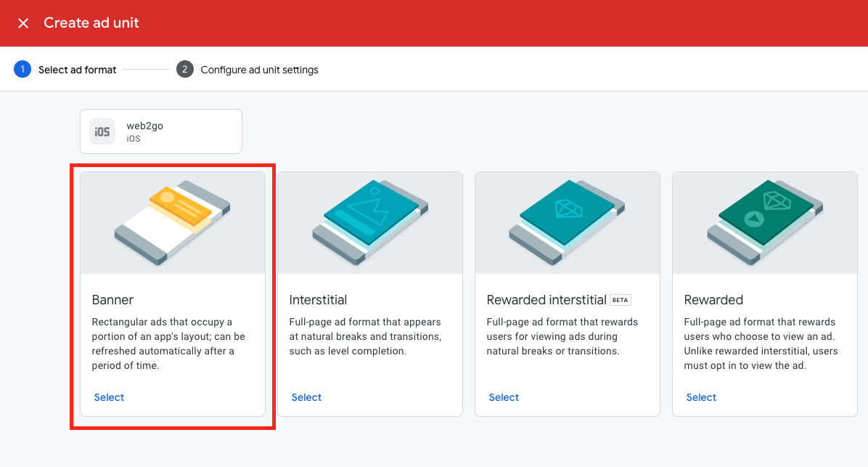Click the iOS platform icon
Image resolution: width=868 pixels, height=467 pixels.
point(102,131)
